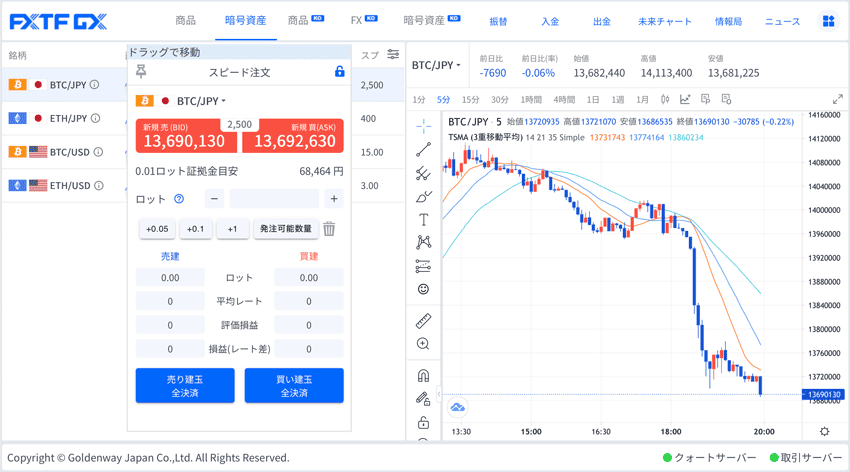Screen dimensions: 850x472
Task: Select the prediction and measurement tool
Action: pos(423,266)
